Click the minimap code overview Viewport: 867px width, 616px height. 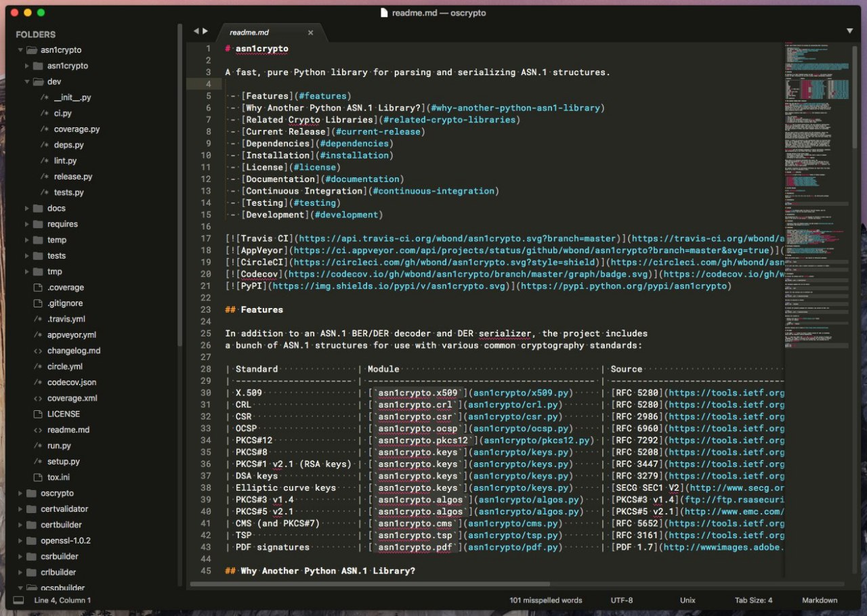point(818,196)
